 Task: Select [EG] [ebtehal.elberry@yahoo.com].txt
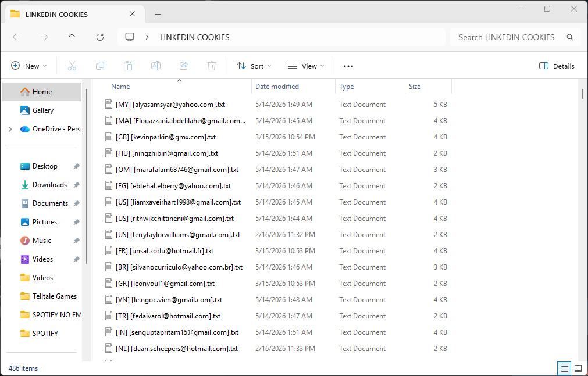pyautogui.click(x=168, y=186)
